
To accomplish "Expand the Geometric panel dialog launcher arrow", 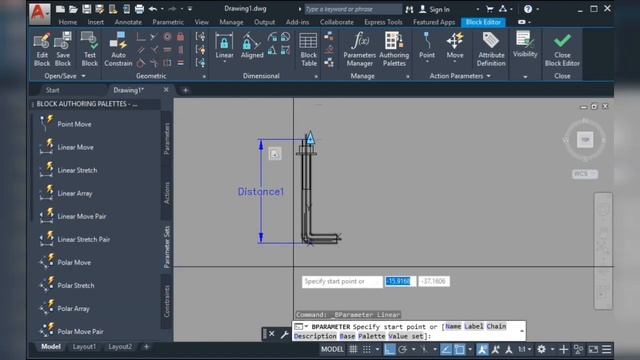I will click(204, 76).
